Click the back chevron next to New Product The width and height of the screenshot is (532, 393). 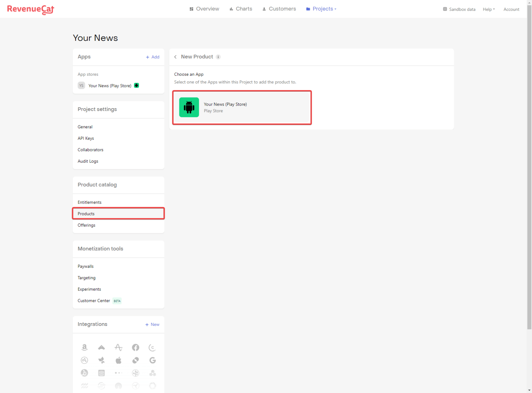175,57
